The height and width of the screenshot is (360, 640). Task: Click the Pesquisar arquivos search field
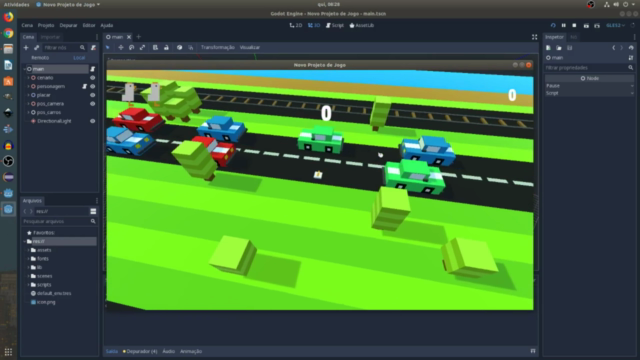pos(59,221)
